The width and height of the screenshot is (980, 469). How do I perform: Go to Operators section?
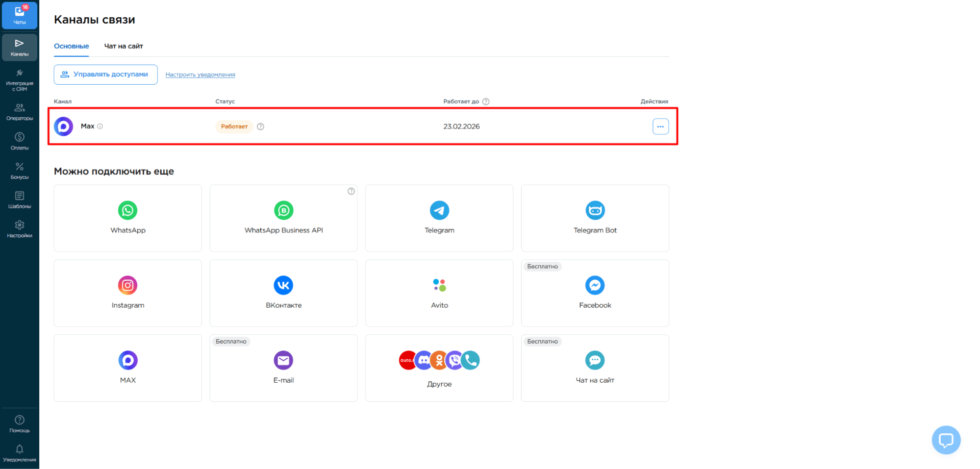pos(20,112)
